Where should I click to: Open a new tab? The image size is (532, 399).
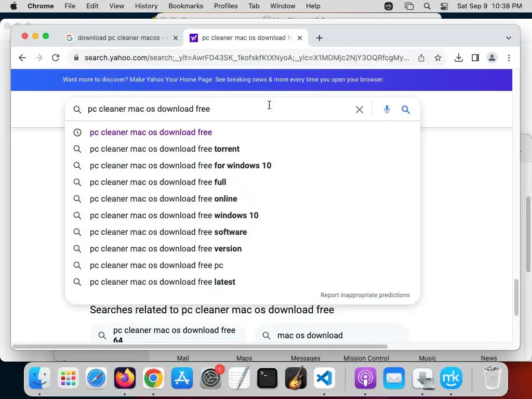[x=320, y=38]
